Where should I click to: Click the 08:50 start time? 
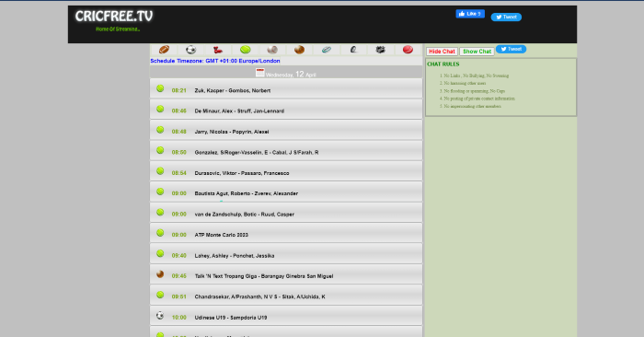tap(179, 152)
